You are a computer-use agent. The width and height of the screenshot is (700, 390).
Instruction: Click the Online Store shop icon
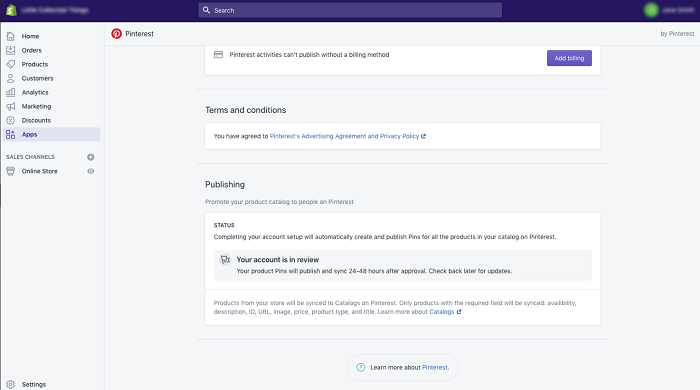(x=11, y=171)
